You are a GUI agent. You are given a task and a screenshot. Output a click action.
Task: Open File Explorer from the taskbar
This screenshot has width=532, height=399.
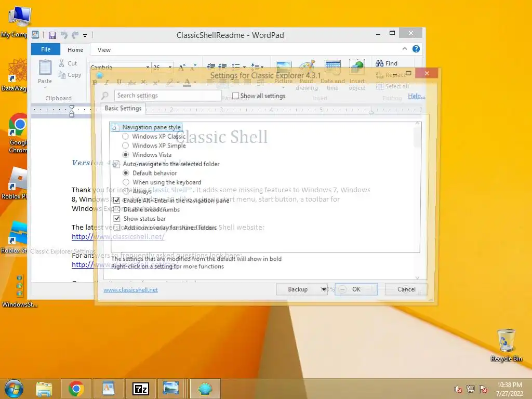click(44, 389)
